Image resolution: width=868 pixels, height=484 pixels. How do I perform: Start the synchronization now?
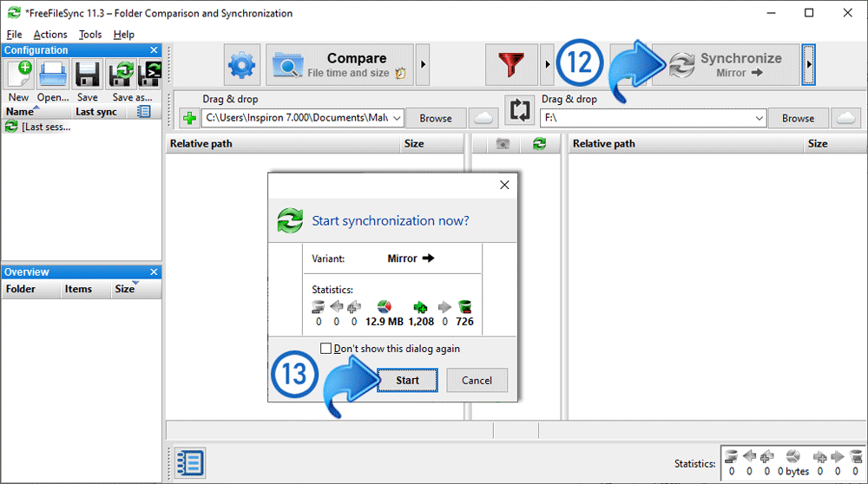pyautogui.click(x=407, y=381)
